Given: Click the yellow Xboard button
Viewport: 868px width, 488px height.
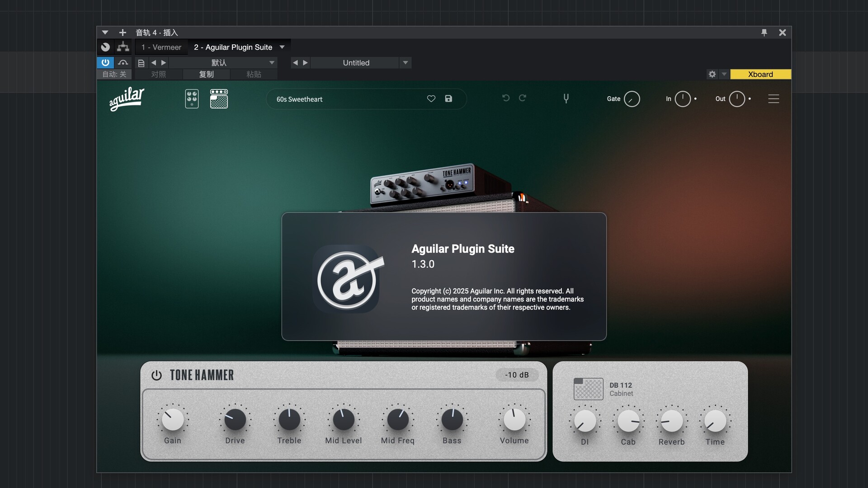Looking at the screenshot, I should click(760, 75).
